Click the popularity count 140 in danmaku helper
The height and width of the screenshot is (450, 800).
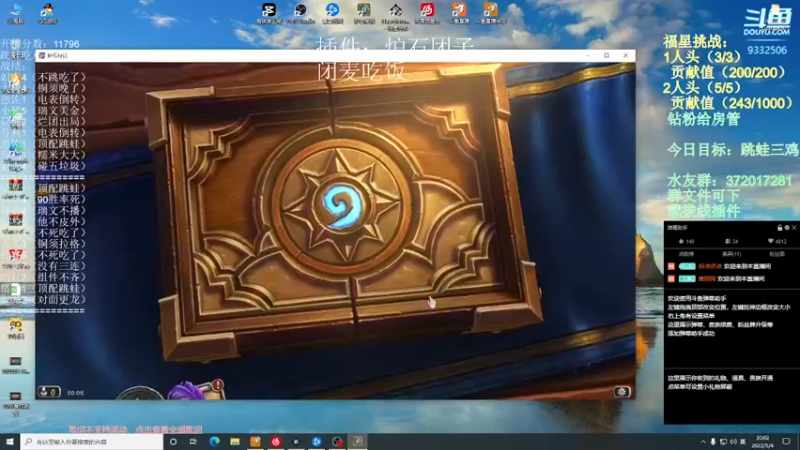coord(686,241)
